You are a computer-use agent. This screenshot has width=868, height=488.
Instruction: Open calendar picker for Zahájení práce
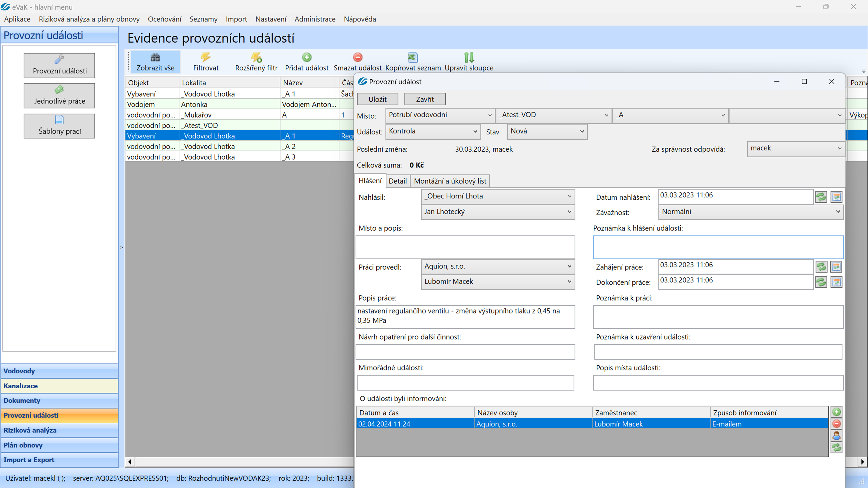(836, 267)
